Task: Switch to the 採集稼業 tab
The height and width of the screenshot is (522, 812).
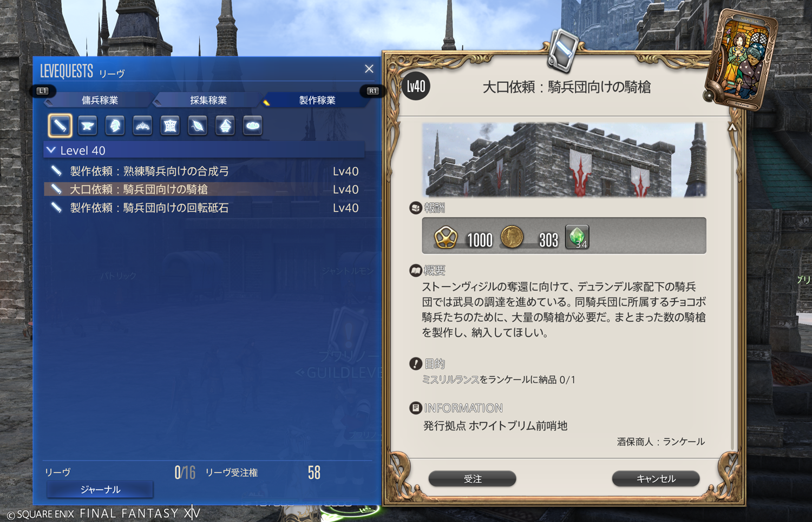Action: [x=208, y=100]
